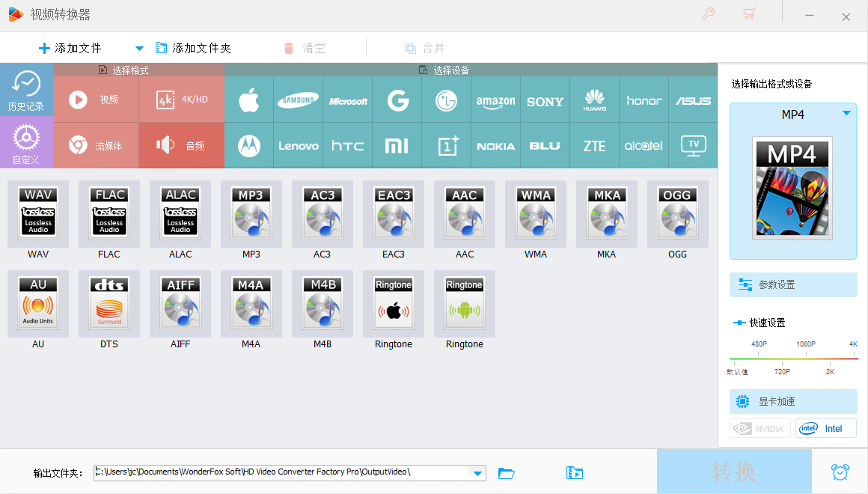Open the Xiaomi MI device category
The height and width of the screenshot is (494, 868).
click(x=397, y=146)
